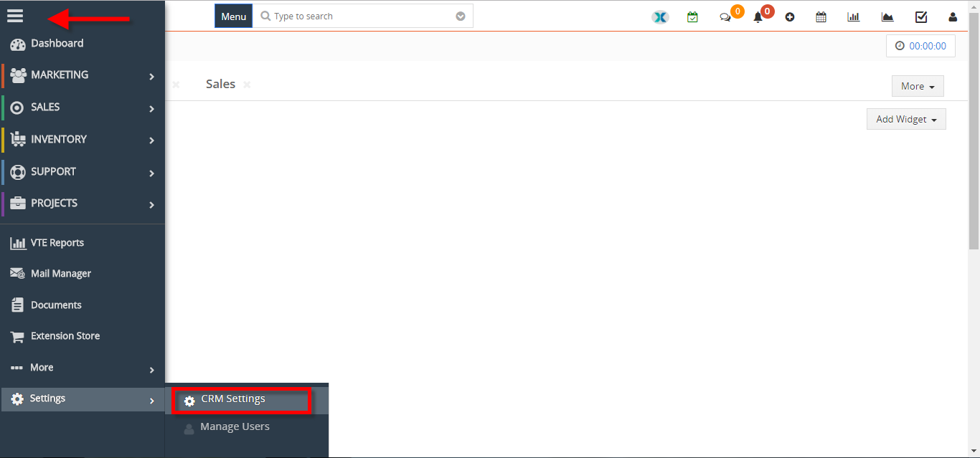Screen dimensions: 980x458
Task: Open the tasks checkbox icon in the top bar
Action: (921, 16)
